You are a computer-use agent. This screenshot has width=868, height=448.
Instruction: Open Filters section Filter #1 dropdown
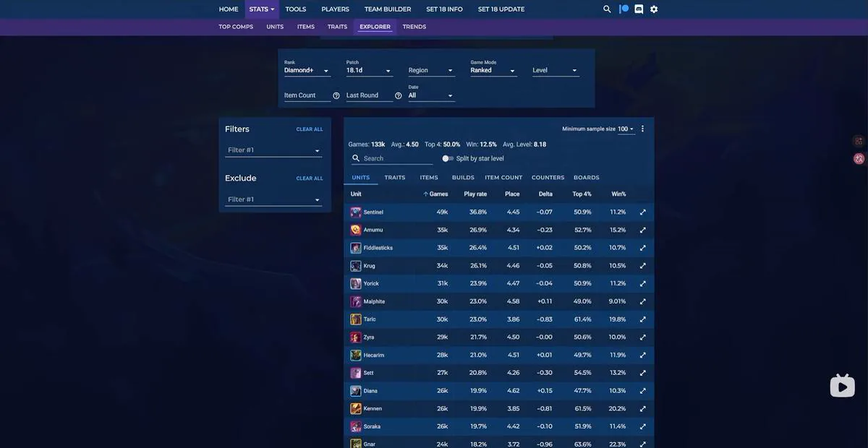274,150
